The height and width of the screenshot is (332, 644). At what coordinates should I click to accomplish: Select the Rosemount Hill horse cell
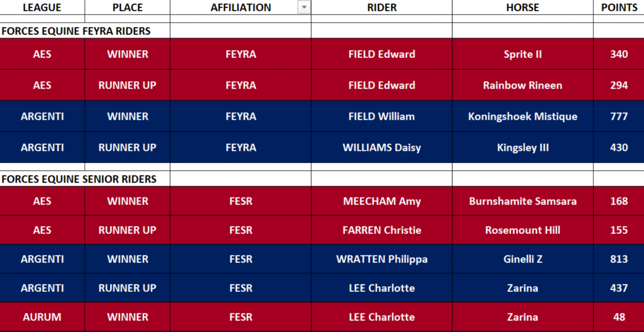click(x=523, y=230)
